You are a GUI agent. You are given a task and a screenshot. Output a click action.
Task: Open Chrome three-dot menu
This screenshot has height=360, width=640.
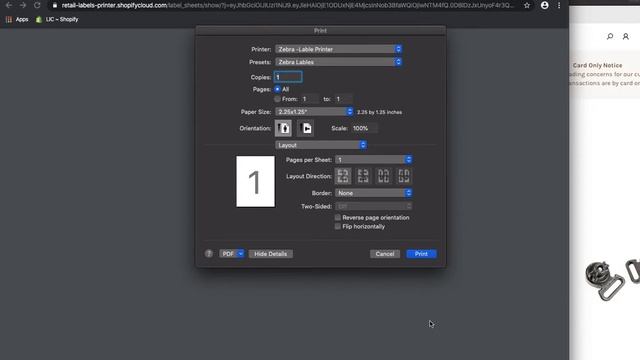coord(559,5)
